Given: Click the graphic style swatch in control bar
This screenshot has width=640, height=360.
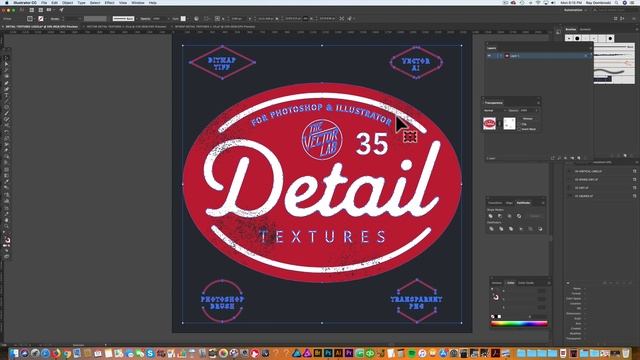Looking at the screenshot, I should (183, 18).
